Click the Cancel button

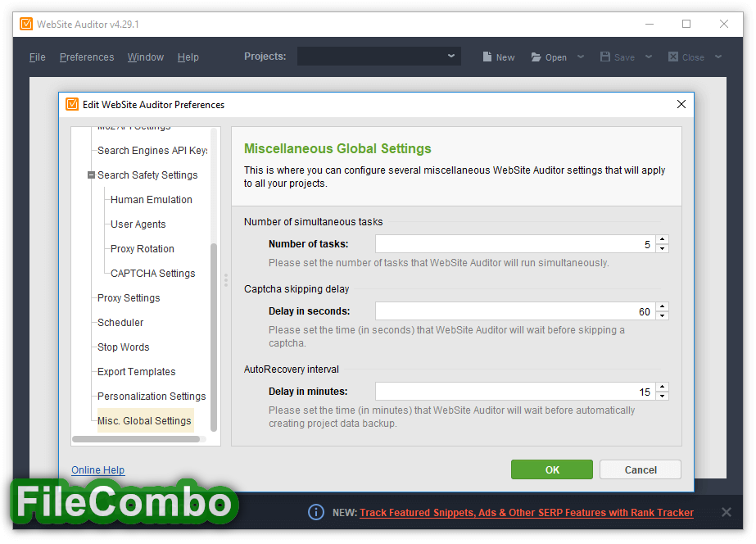[x=641, y=469]
